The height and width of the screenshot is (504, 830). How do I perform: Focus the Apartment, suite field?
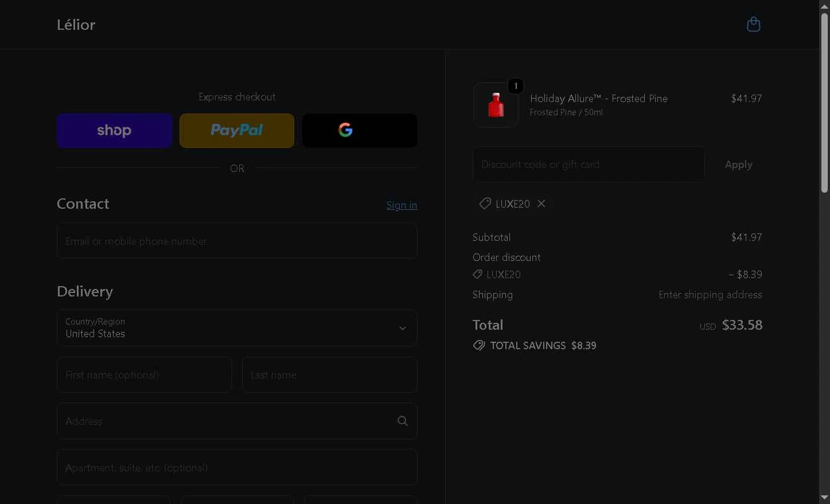pos(237,467)
